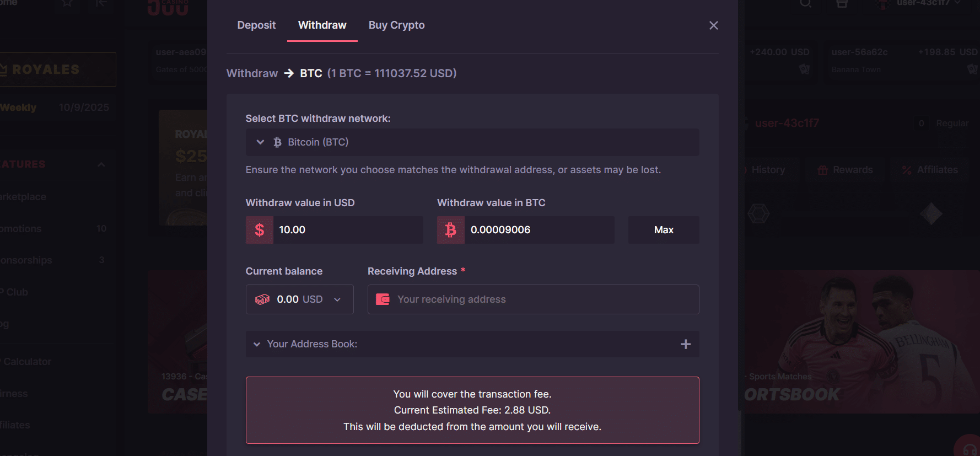Open the Buy Crypto tab
Screen dimensions: 980x456
[396, 25]
